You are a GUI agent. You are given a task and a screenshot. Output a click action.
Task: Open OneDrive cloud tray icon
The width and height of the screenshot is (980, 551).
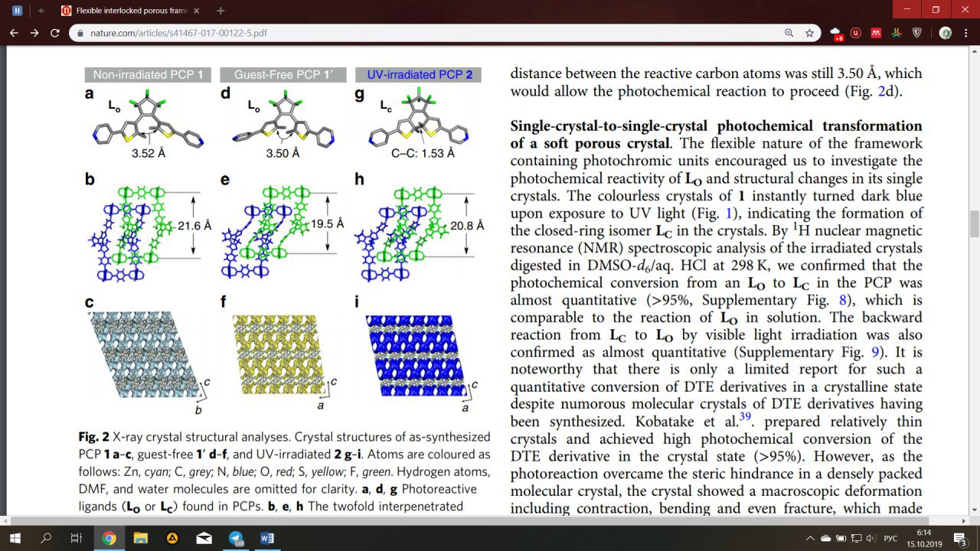pyautogui.click(x=826, y=538)
